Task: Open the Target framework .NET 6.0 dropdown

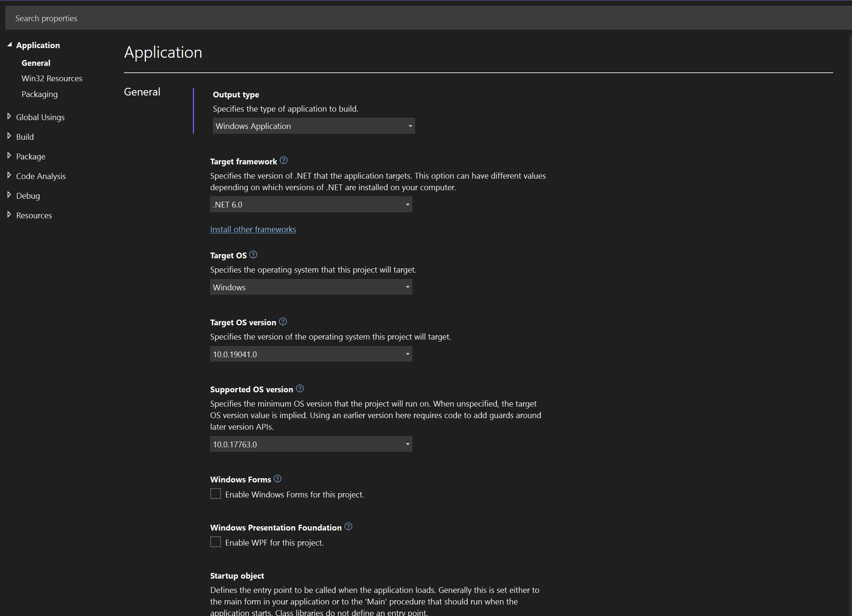Action: (x=311, y=204)
